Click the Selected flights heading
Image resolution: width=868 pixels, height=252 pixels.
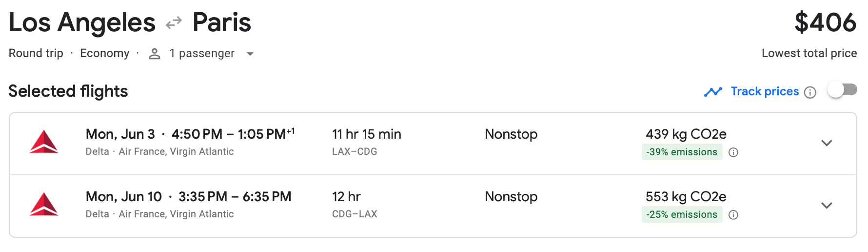point(68,91)
